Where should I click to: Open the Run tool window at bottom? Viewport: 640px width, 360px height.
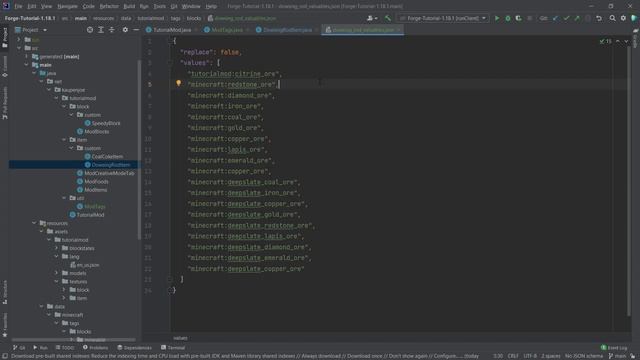40,348
